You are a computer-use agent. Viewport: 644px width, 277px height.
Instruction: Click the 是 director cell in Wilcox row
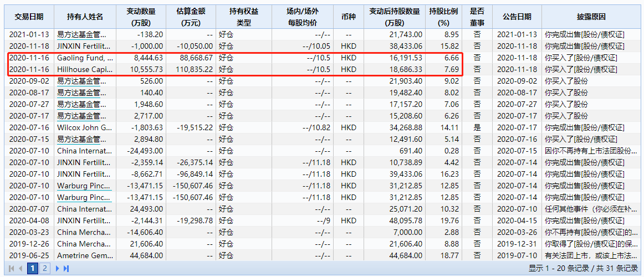[477, 127]
